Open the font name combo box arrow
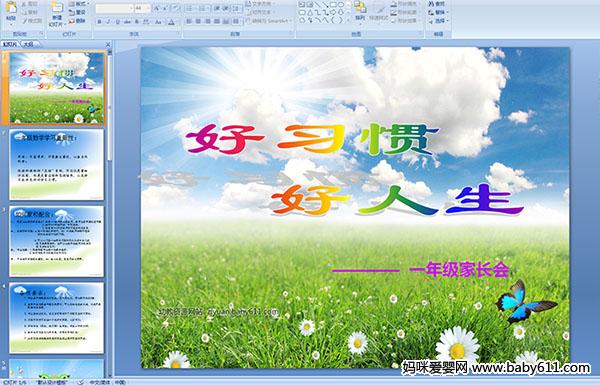Screen dimensions: 600x385 [131, 8]
